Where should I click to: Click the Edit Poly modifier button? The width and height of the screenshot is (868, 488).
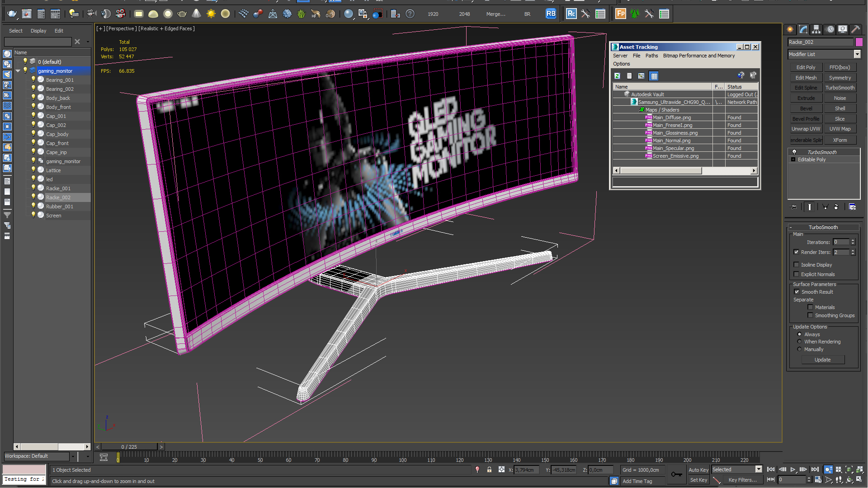(x=806, y=67)
